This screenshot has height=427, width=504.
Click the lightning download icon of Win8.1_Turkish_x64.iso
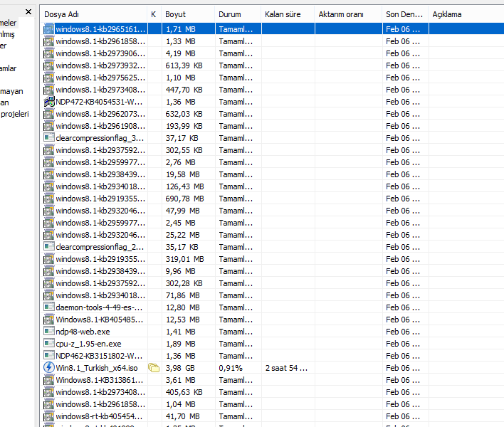(49, 367)
